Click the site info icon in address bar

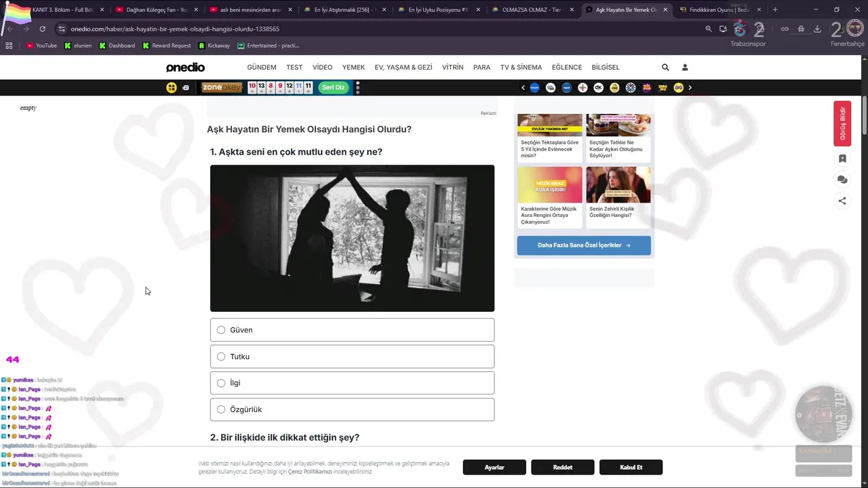click(x=62, y=29)
